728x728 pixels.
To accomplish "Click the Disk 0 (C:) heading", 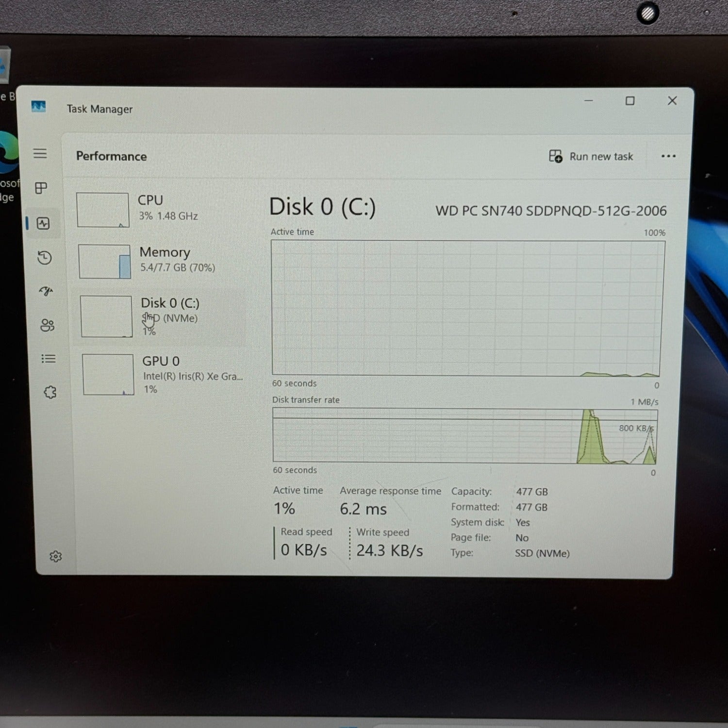I will pos(322,207).
